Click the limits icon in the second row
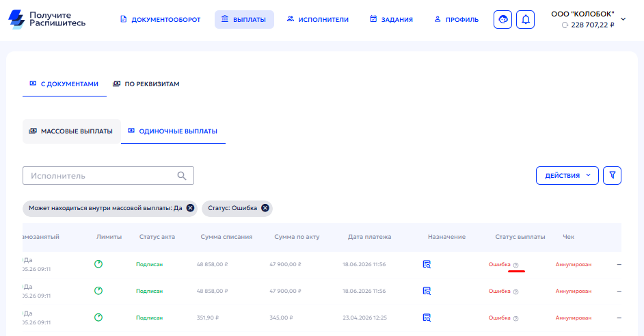644x336 pixels. point(98,291)
